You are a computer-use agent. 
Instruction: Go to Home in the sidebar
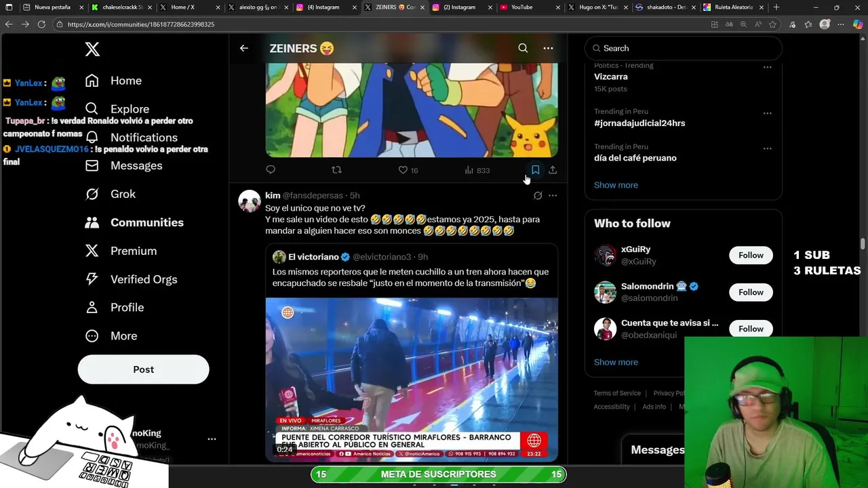click(x=113, y=81)
